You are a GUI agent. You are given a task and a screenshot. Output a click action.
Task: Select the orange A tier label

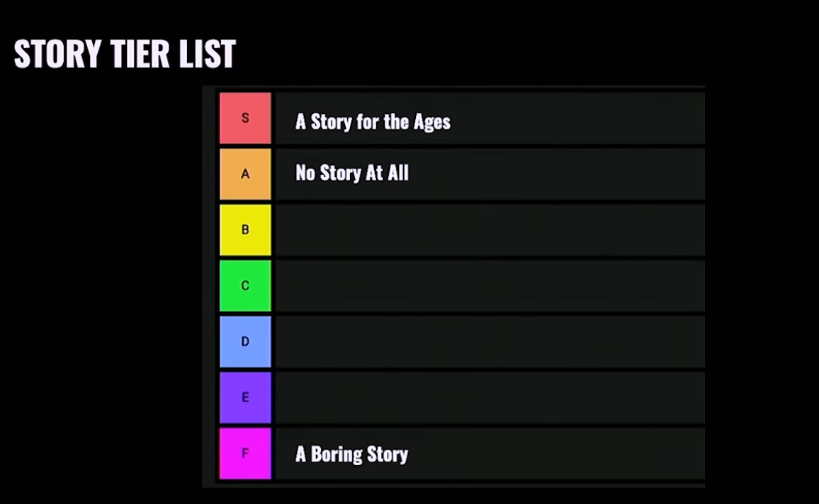(245, 174)
